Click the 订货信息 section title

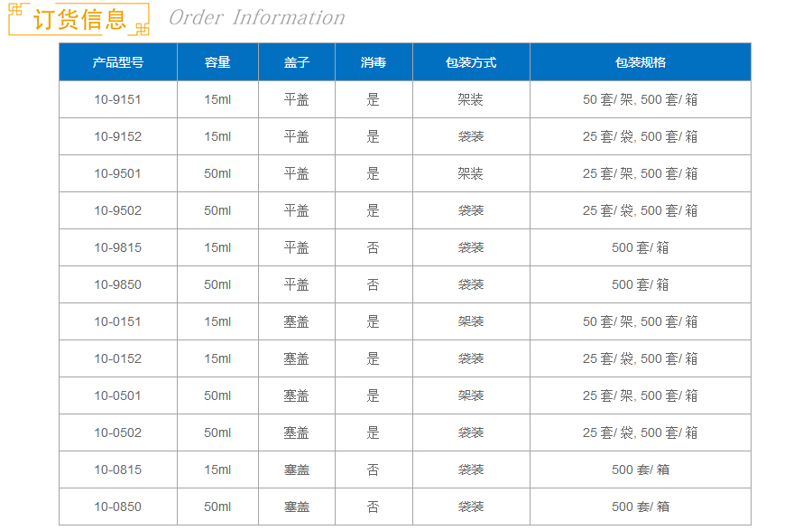(79, 19)
